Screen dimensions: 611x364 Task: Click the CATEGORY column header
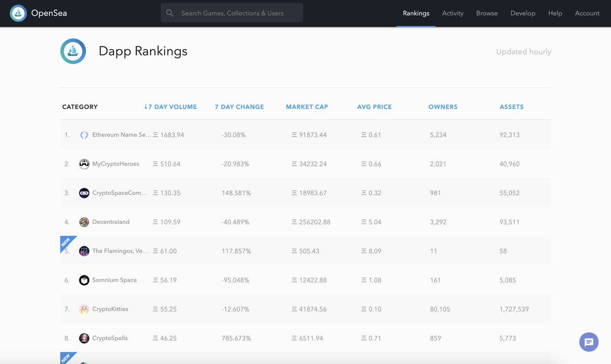coord(80,107)
